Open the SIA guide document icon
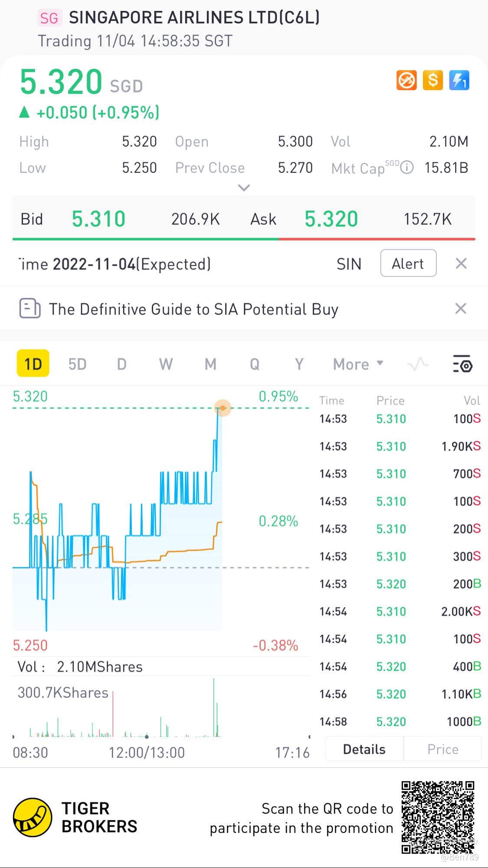Screen dimensions: 488x868 click(30, 309)
